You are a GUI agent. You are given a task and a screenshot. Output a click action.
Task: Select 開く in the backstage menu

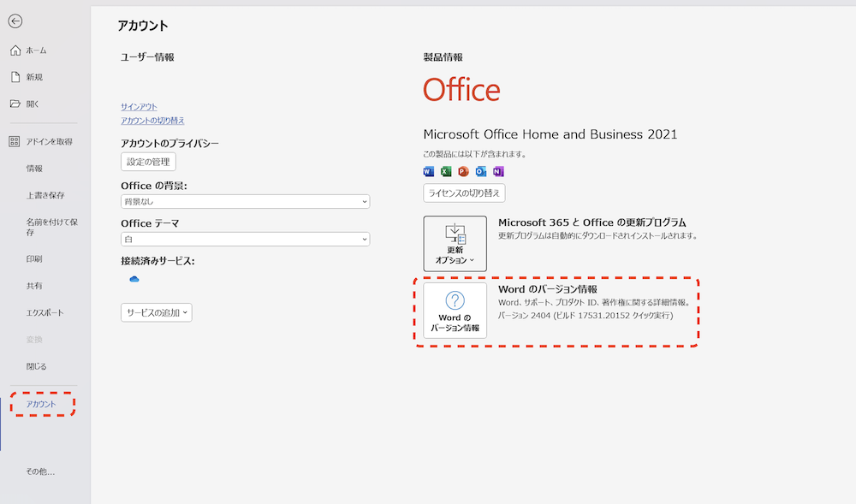click(33, 104)
